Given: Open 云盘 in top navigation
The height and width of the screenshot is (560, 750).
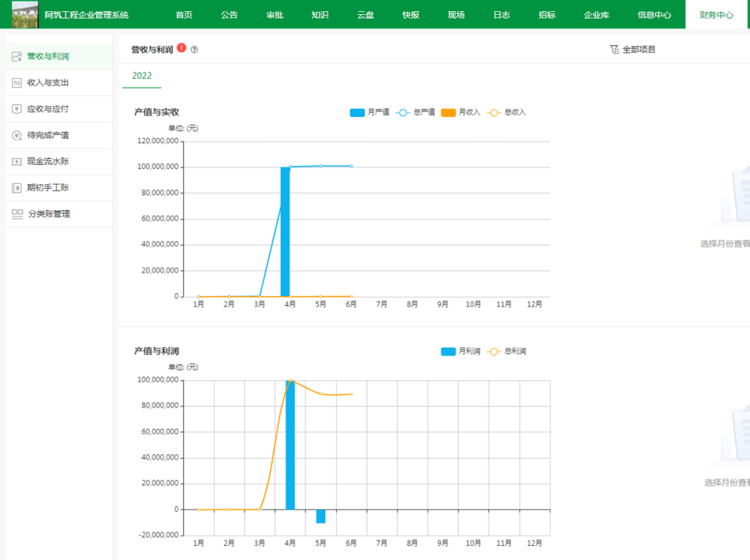Looking at the screenshot, I should tap(365, 15).
